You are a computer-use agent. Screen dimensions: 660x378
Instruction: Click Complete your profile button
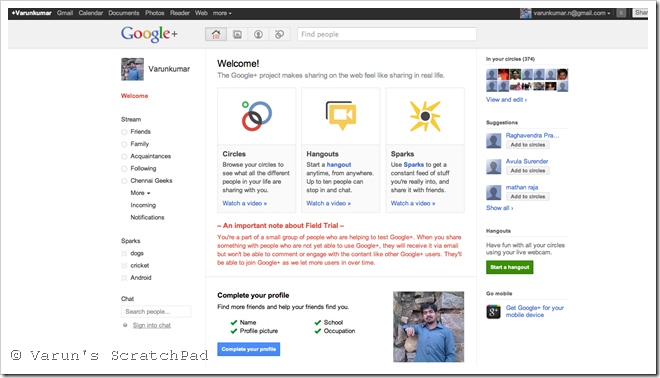[x=248, y=349]
